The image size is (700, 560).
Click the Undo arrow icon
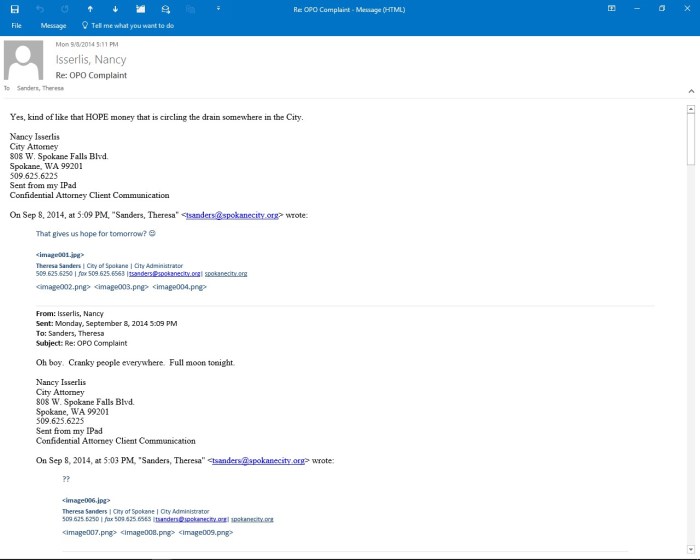click(39, 8)
